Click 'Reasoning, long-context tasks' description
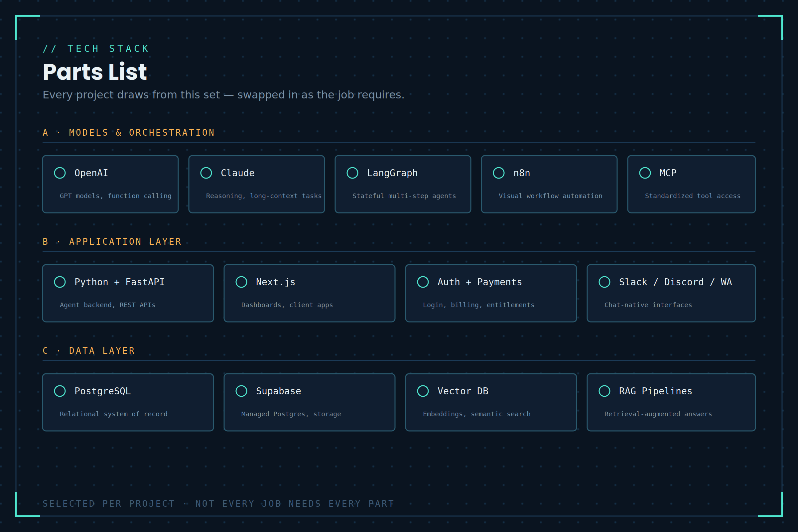 [264, 196]
